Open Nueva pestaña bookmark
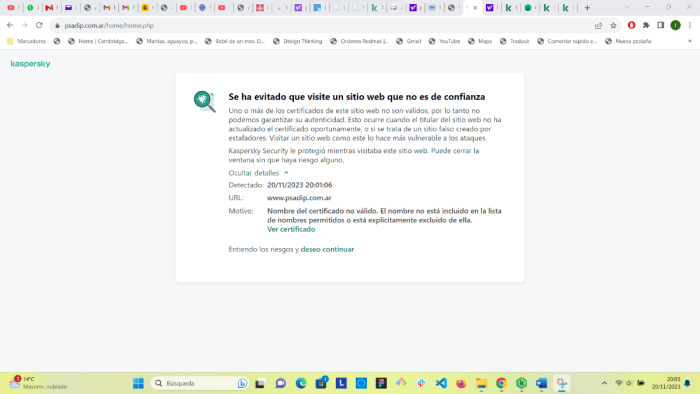The image size is (700, 394). click(629, 41)
